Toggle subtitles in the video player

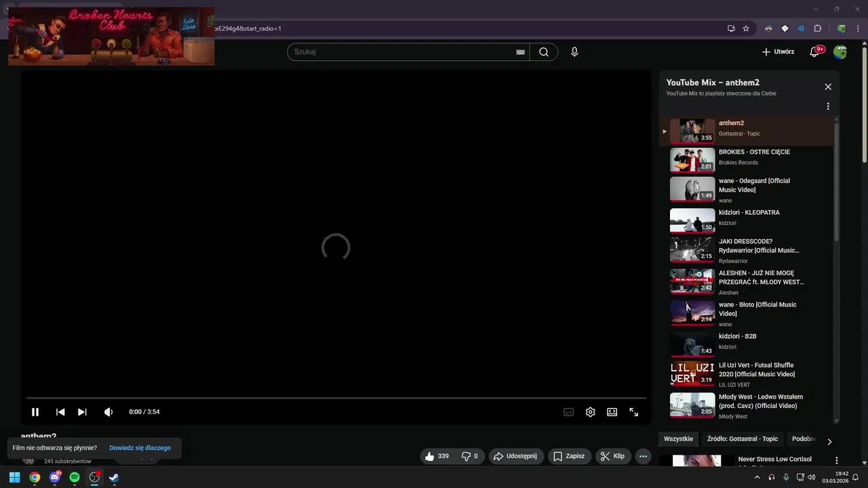click(569, 412)
